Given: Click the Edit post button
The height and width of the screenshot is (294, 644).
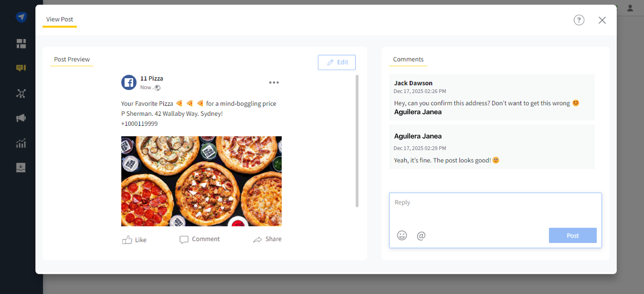Looking at the screenshot, I should (x=337, y=62).
